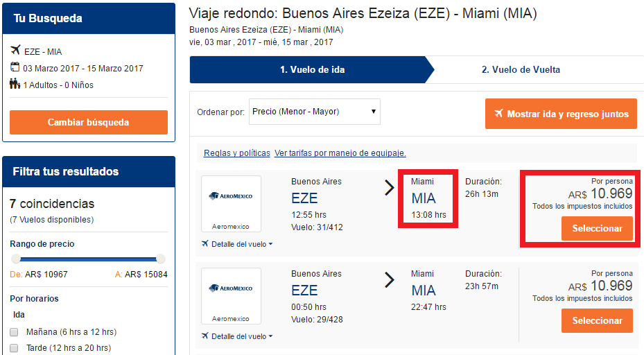The height and width of the screenshot is (355, 644).
Task: Open the Reglas y políticas link
Action: click(236, 153)
